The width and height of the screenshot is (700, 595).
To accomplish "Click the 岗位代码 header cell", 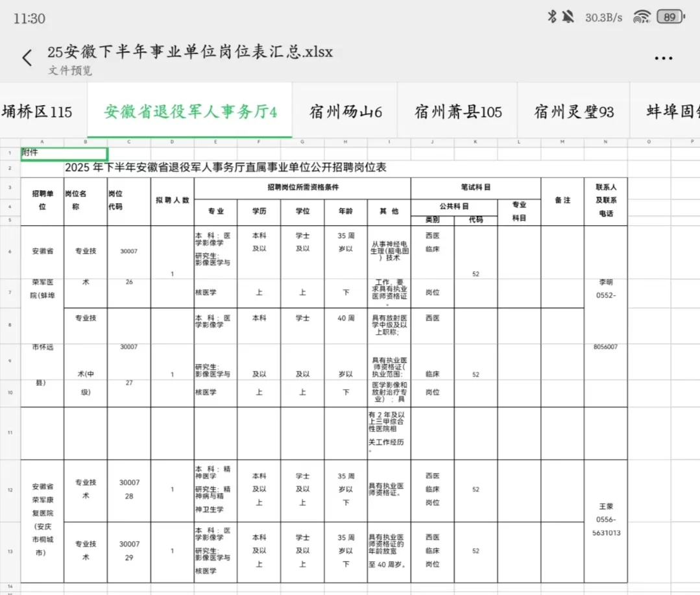I will tap(129, 201).
